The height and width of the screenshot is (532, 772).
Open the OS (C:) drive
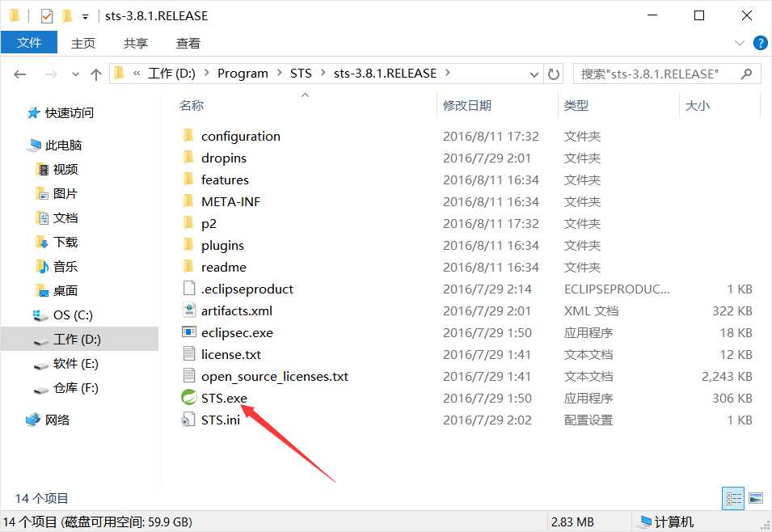point(62,315)
